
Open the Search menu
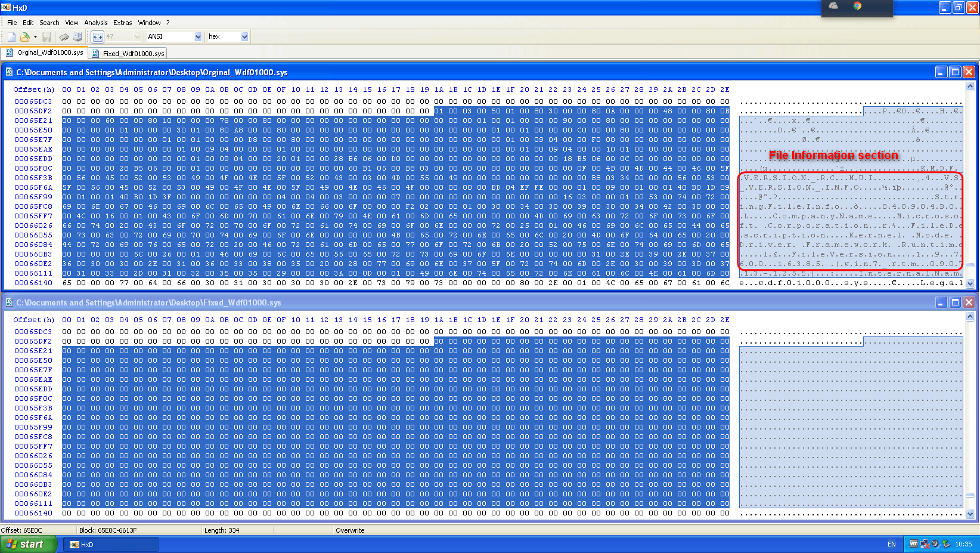click(49, 23)
